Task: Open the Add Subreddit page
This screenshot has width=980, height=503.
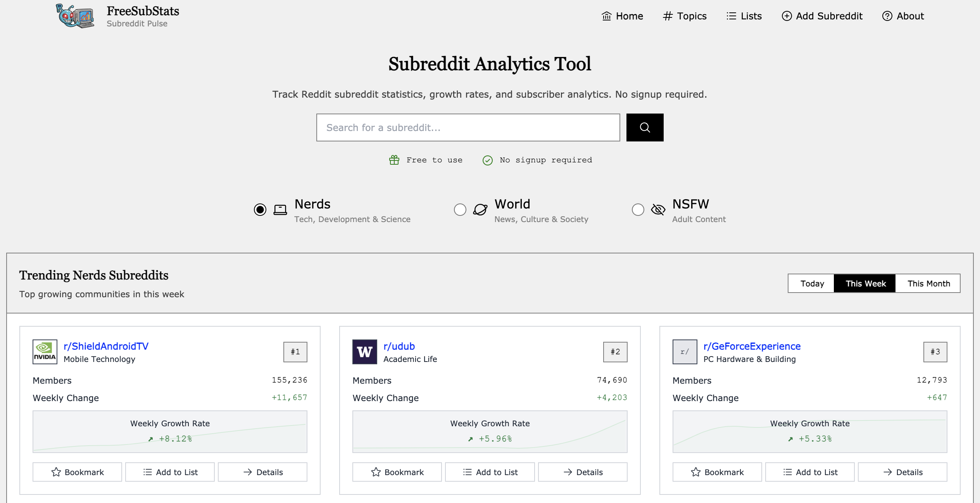Action: [822, 16]
